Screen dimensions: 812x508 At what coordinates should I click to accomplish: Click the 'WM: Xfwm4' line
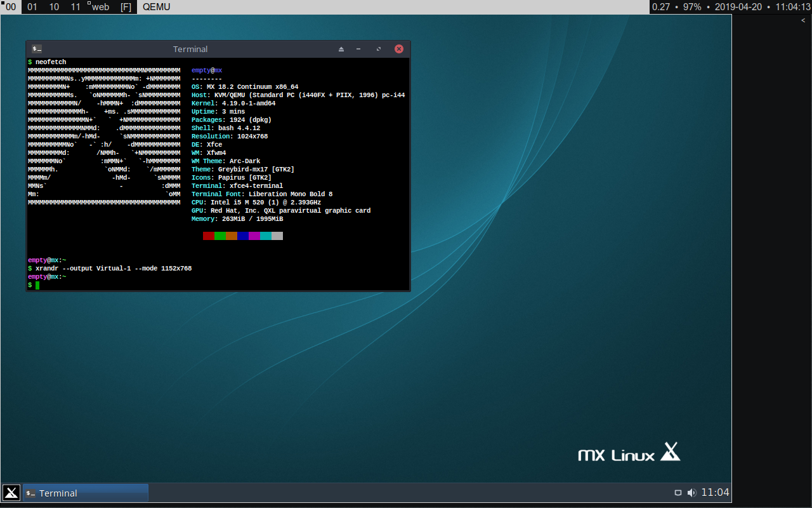(x=209, y=153)
